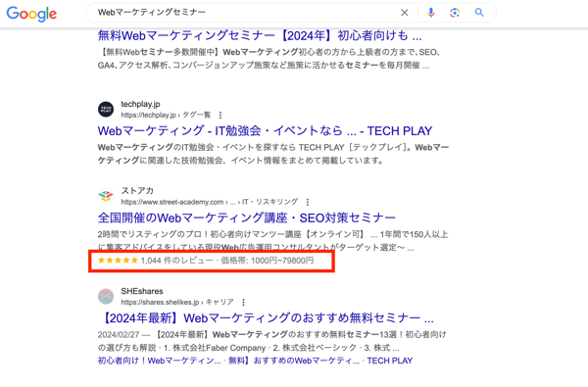This screenshot has width=588, height=387.
Task: Clear the search box with the X icon
Action: [404, 13]
